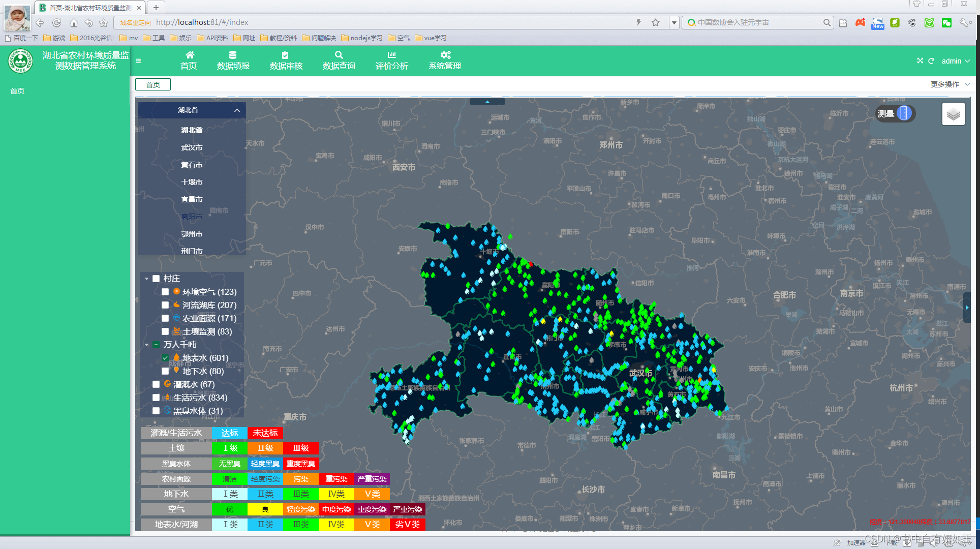
Task: Click the browser search input box
Action: point(758,22)
